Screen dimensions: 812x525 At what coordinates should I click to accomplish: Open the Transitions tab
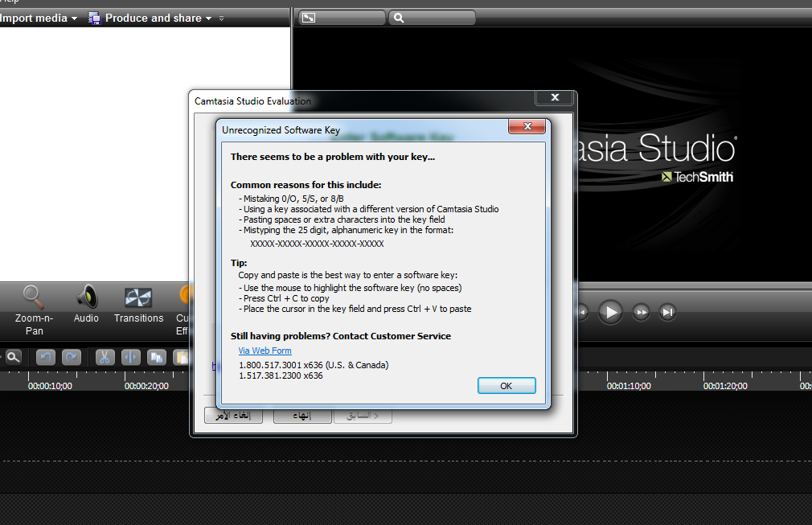(138, 305)
